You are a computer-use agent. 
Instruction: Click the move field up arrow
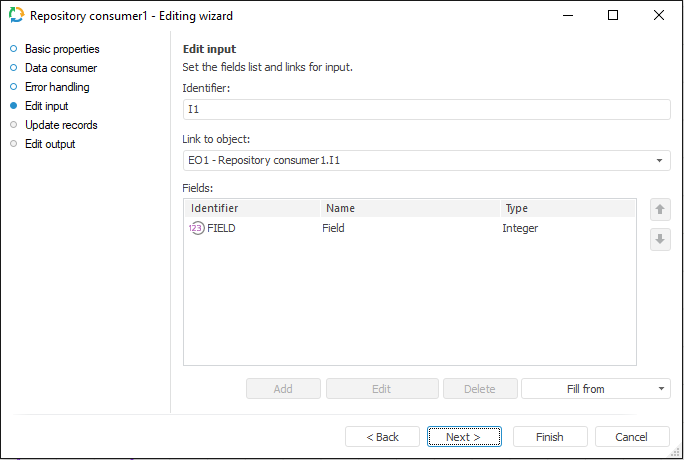[660, 210]
